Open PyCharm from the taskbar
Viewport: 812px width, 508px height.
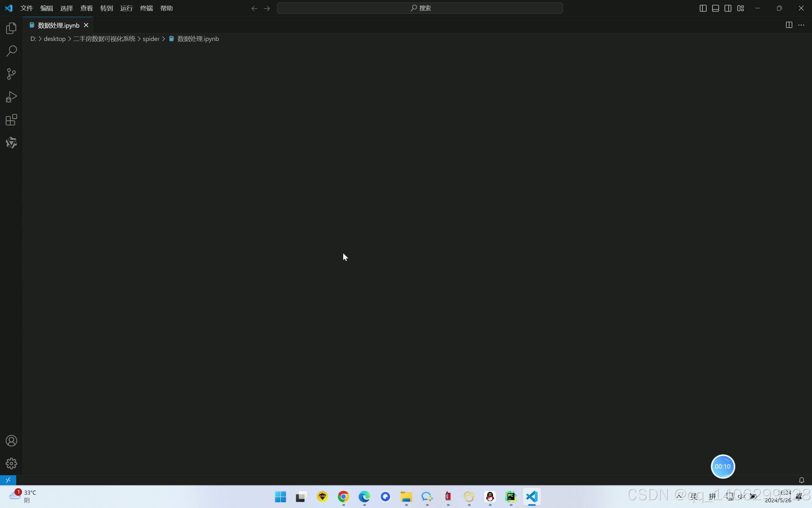click(x=511, y=497)
